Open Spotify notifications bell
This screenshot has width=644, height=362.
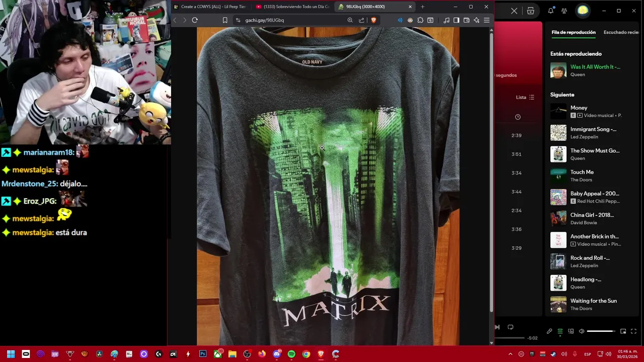point(551,11)
